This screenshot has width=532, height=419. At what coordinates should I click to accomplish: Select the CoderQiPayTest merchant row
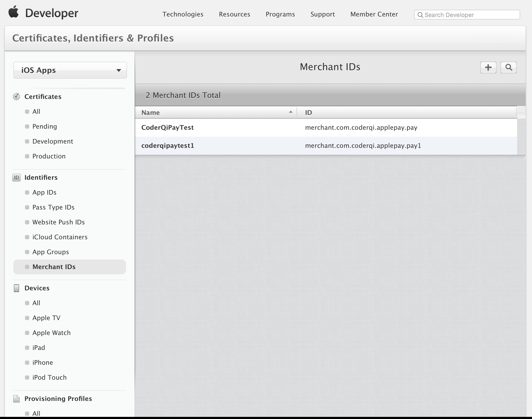coord(167,128)
